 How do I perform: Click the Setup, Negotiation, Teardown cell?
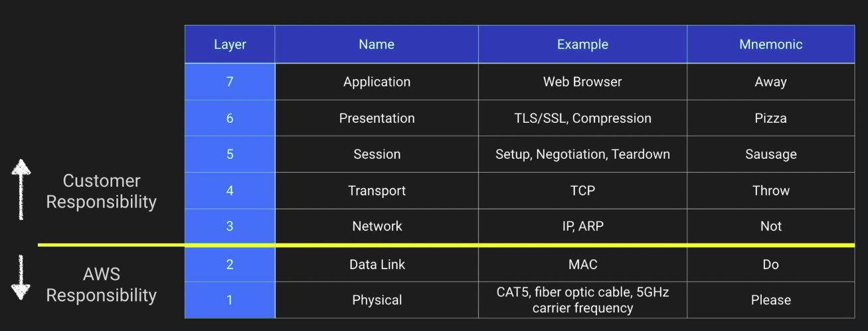click(582, 154)
